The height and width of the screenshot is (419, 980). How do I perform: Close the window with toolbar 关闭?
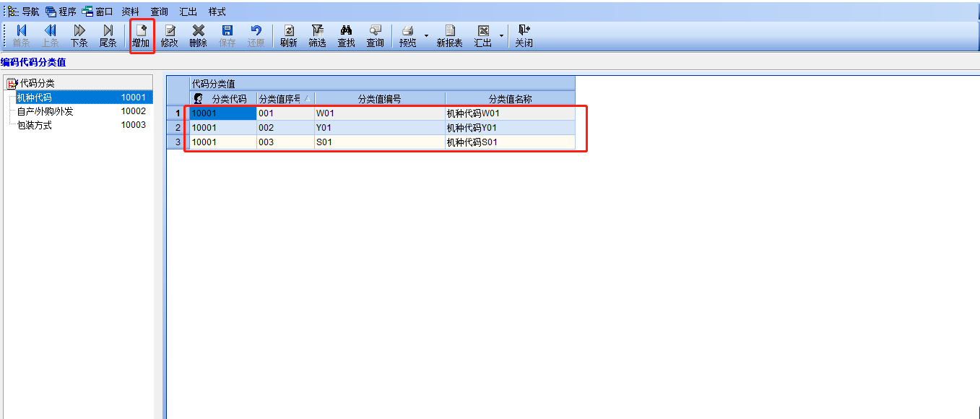click(524, 36)
